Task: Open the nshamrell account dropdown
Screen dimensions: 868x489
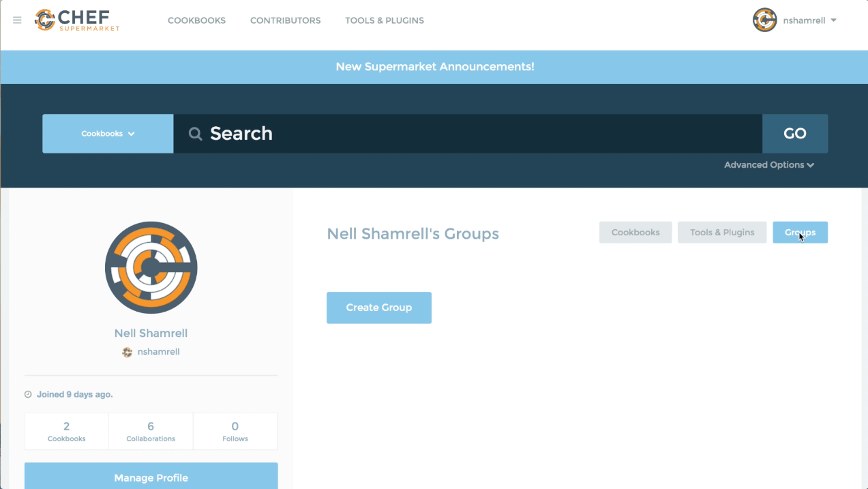Action: pos(809,20)
